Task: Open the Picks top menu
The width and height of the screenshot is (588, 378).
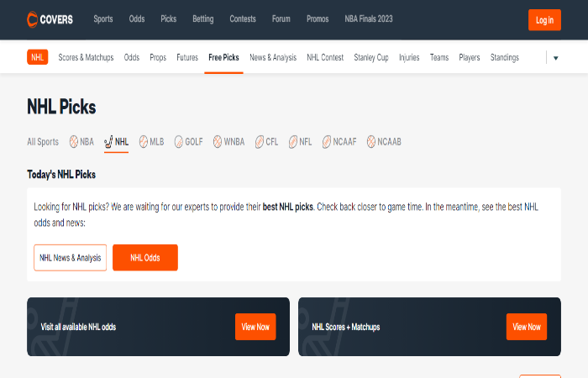Action: [x=168, y=19]
